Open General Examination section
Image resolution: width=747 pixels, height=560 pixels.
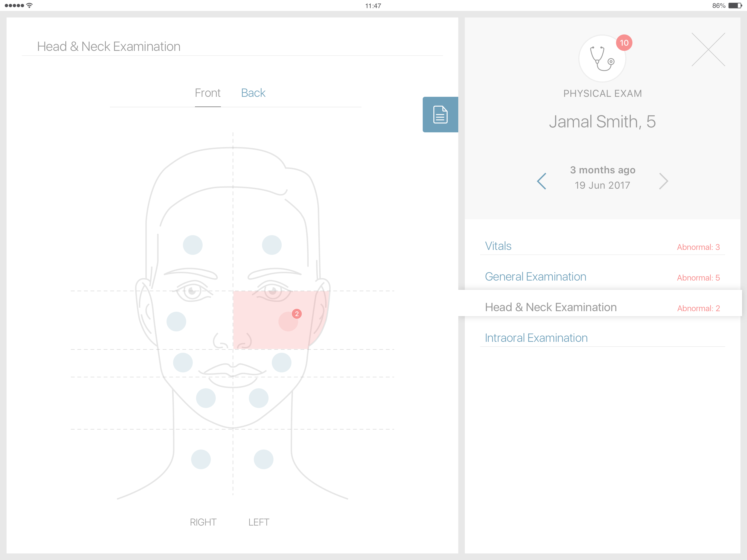click(x=535, y=277)
